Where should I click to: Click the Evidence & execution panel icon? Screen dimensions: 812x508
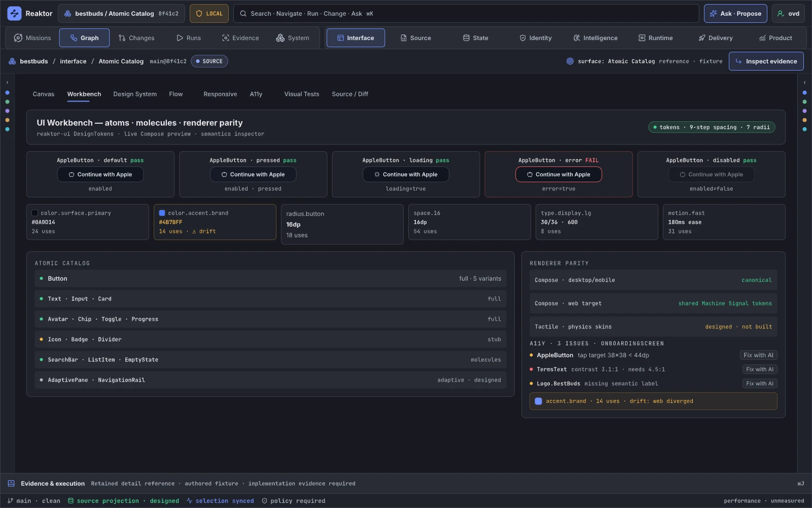[x=11, y=484]
